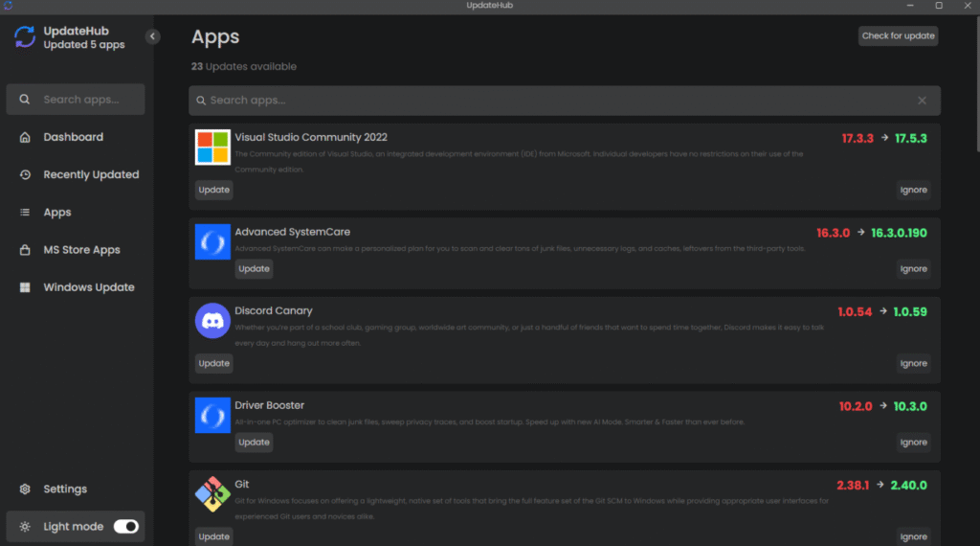Click new version 16.3.0.190 text
980x546 pixels.
click(x=899, y=233)
